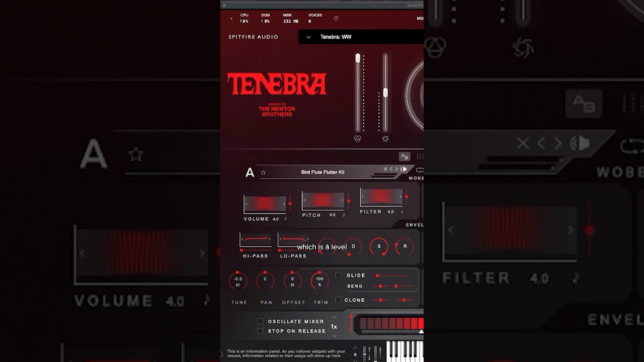
Task: Select previous PITCH wobble shape
Action: click(305, 200)
